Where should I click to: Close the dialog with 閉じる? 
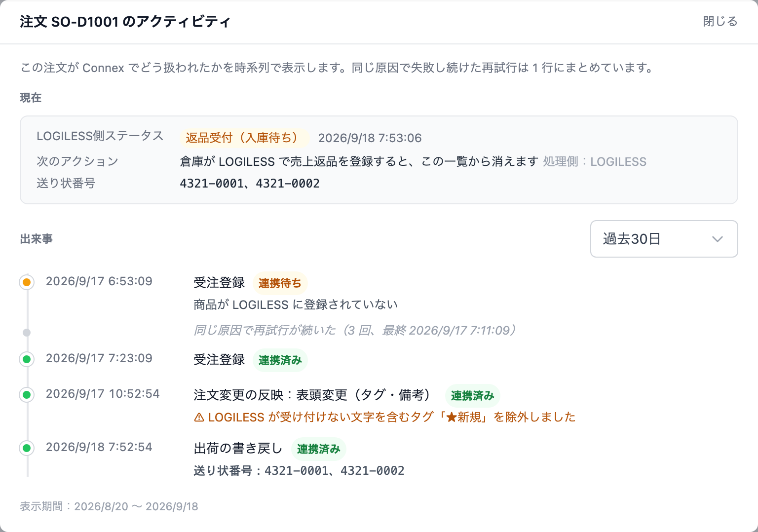pos(720,21)
